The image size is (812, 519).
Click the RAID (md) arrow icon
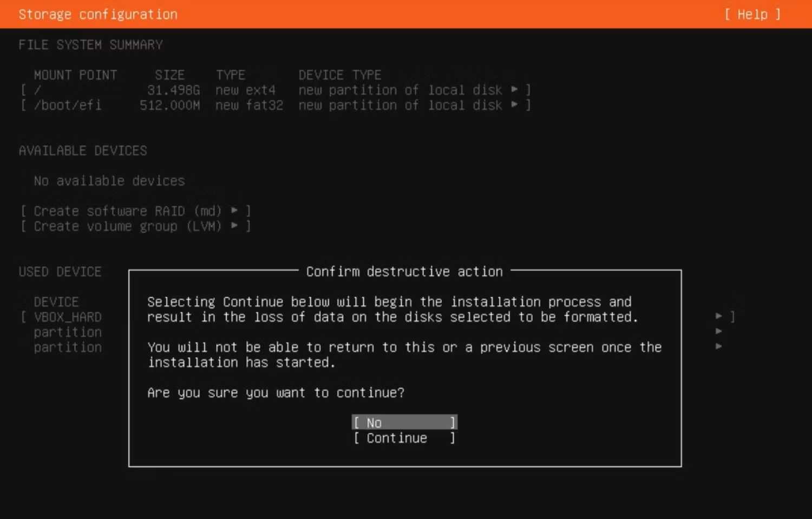coord(234,210)
